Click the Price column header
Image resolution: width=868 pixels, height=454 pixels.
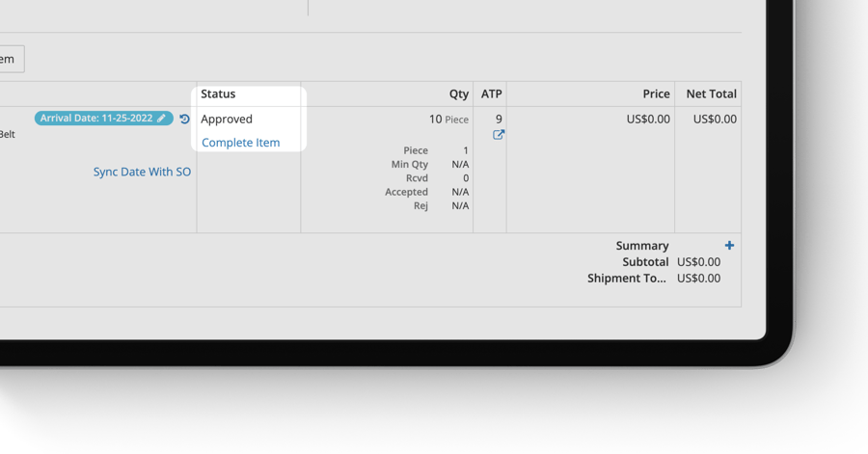pyautogui.click(x=656, y=94)
